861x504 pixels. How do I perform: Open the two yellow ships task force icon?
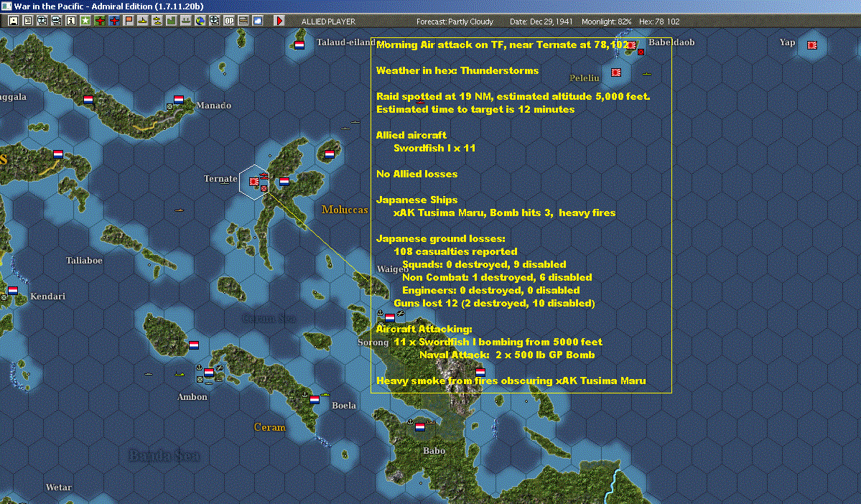click(157, 21)
